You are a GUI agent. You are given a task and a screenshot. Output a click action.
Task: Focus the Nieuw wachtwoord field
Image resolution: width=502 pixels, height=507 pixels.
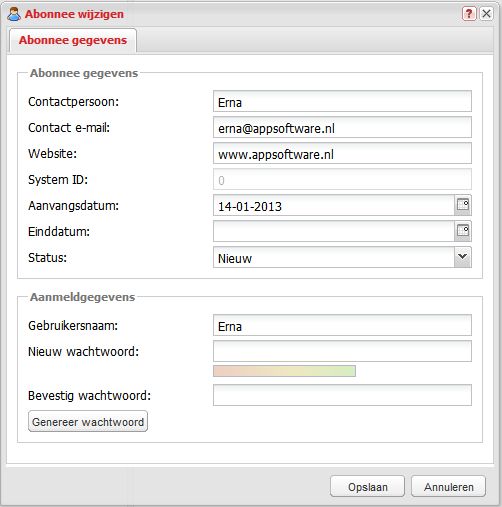[x=342, y=351]
